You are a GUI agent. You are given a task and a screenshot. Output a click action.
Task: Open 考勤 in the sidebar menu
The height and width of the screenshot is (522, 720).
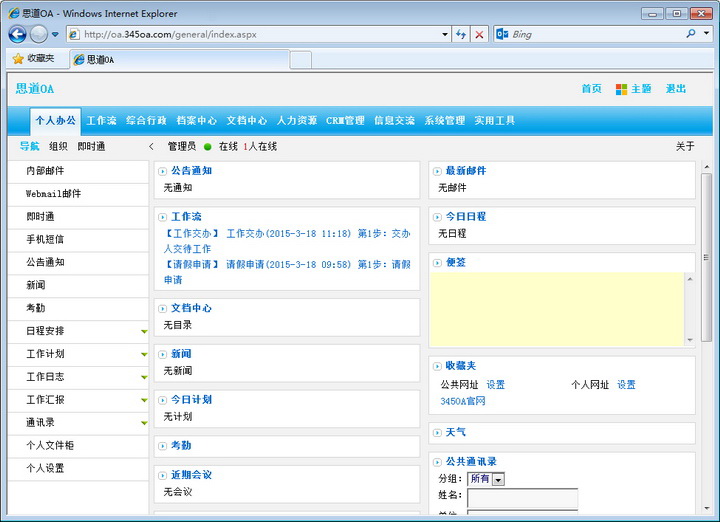78,308
